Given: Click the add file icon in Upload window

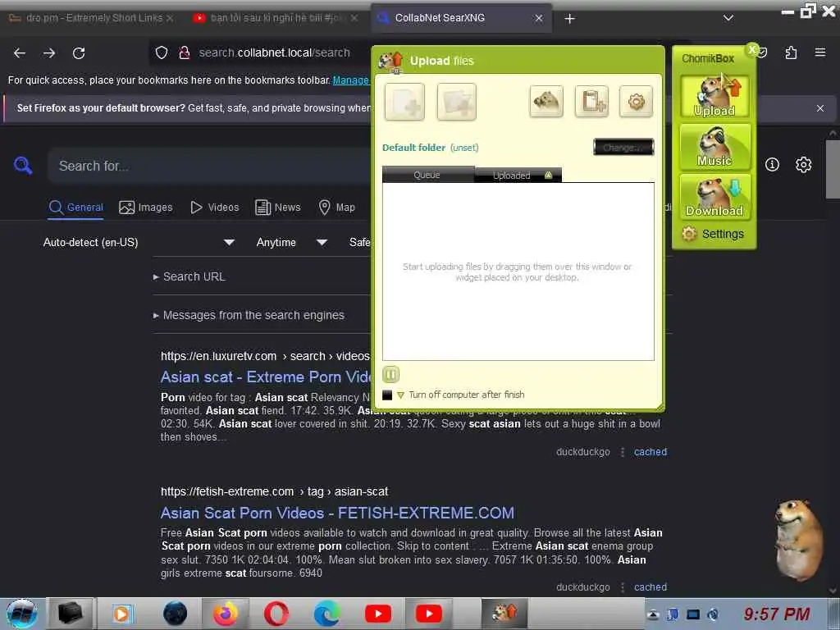Looking at the screenshot, I should [x=404, y=101].
